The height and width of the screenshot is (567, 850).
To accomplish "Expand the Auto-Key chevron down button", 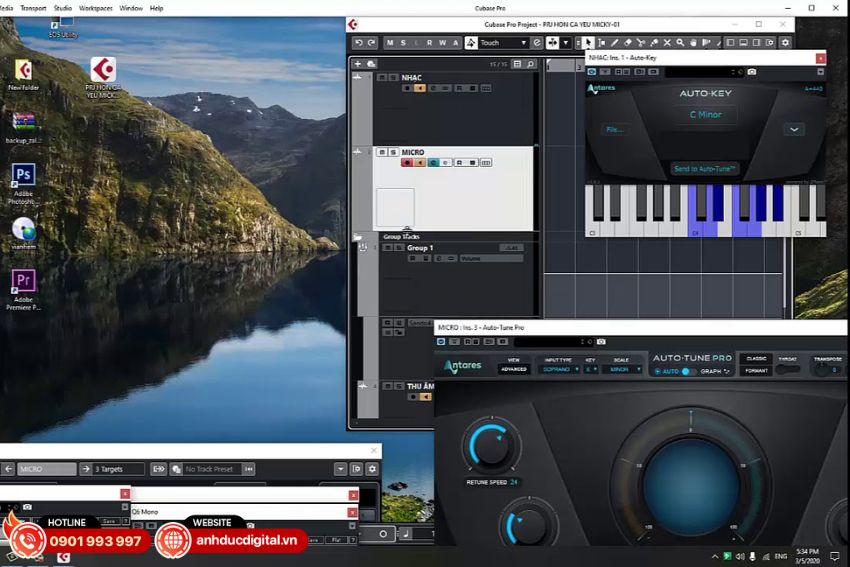I will pos(794,130).
